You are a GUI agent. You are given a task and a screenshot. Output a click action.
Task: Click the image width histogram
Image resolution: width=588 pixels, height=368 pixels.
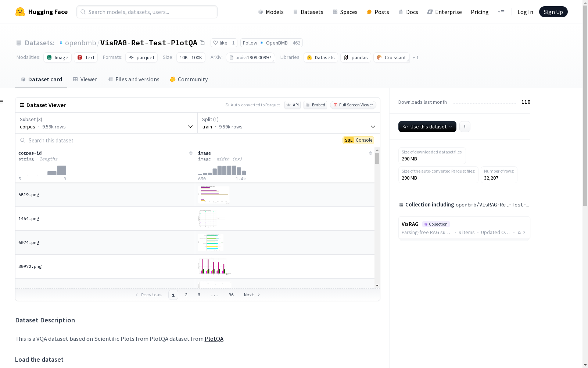[222, 170]
